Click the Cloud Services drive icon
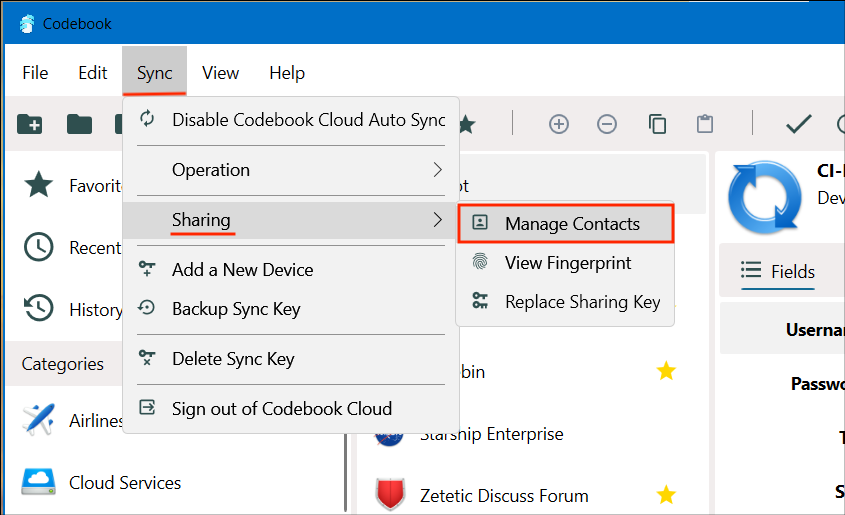The height and width of the screenshot is (515, 845). click(x=38, y=482)
